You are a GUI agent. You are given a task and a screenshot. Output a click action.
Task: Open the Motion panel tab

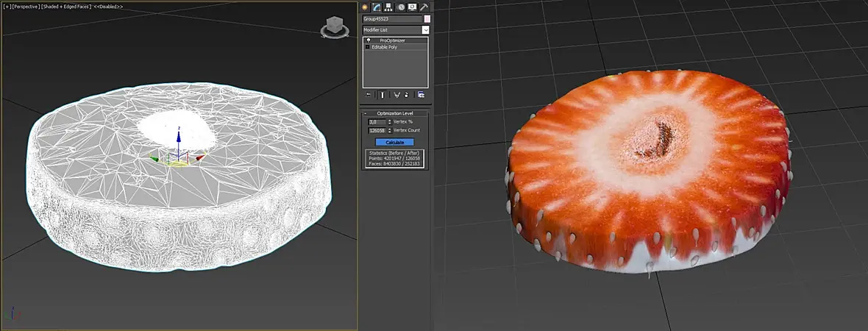pos(401,7)
